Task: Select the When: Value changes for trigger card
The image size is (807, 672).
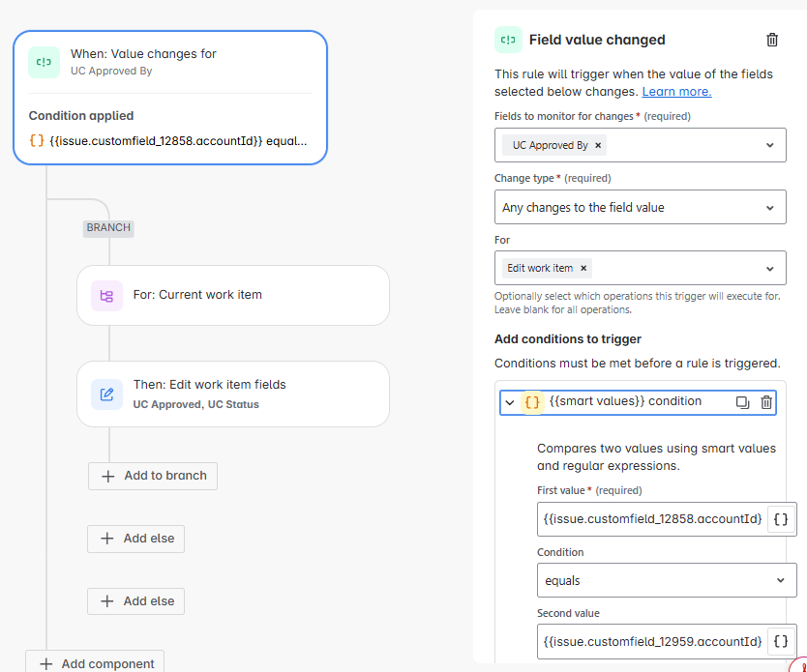Action: [170, 98]
